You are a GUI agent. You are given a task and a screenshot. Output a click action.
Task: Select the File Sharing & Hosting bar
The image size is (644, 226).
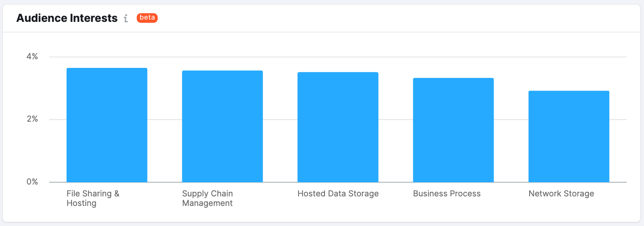(x=107, y=125)
